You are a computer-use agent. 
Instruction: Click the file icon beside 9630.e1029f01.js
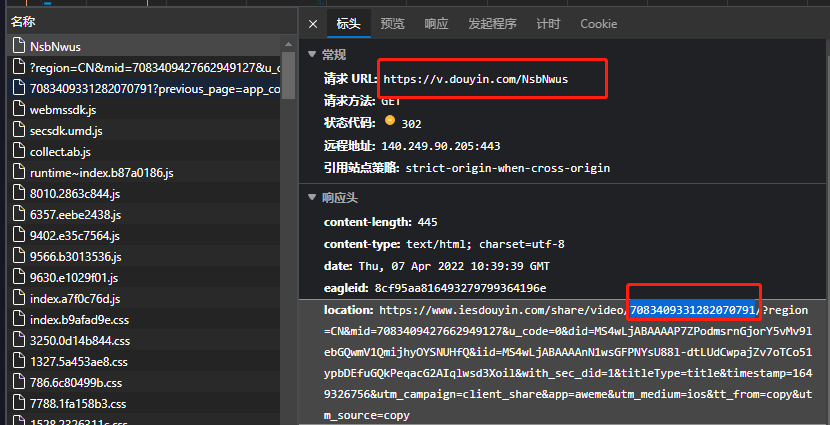click(19, 277)
